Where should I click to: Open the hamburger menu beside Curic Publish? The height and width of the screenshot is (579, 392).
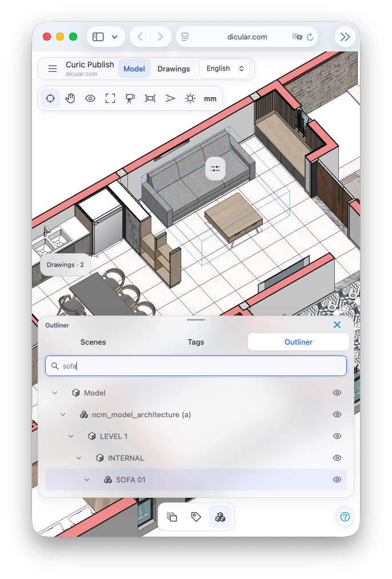(x=53, y=69)
